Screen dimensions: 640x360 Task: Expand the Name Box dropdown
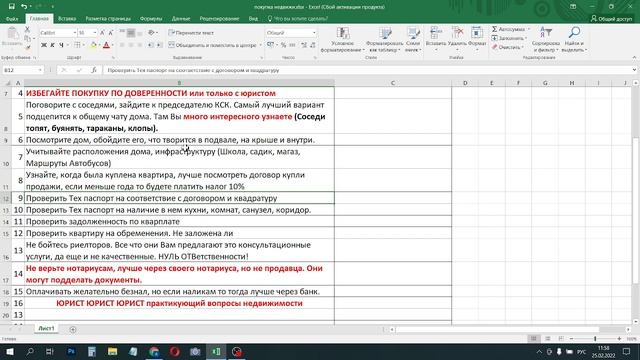[40, 70]
